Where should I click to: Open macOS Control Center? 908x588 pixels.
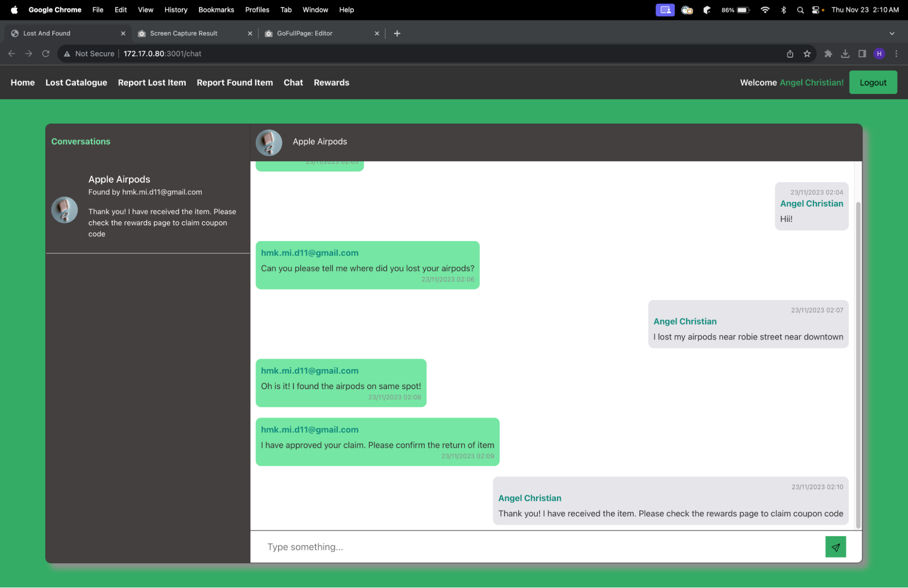point(815,10)
